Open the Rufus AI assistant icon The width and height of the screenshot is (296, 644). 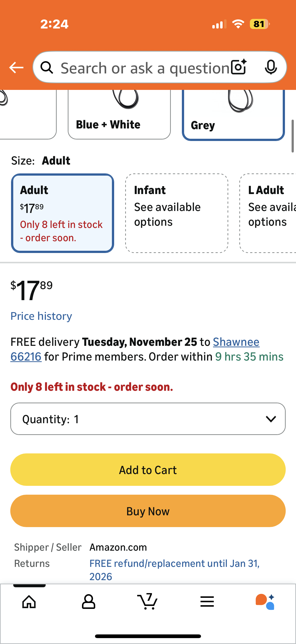[x=265, y=601]
